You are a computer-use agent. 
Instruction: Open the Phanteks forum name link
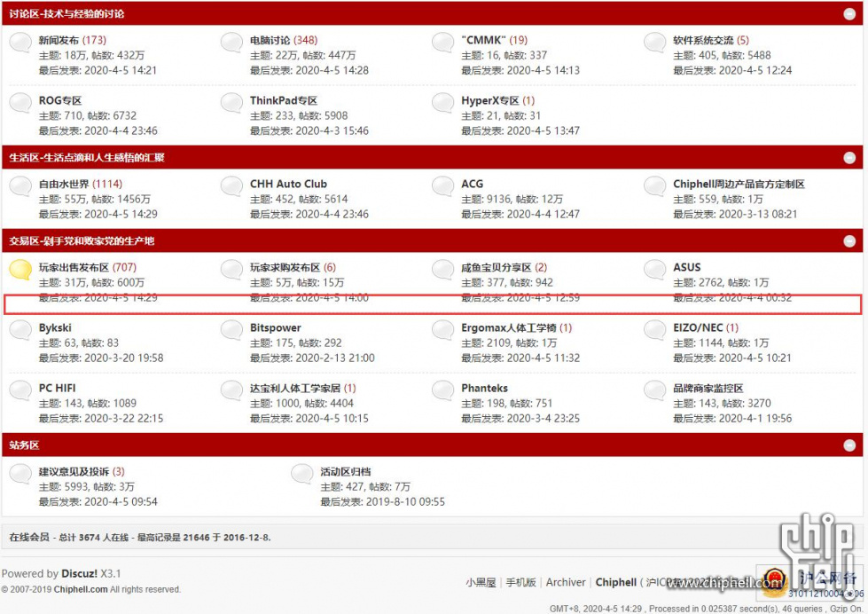pyautogui.click(x=484, y=389)
